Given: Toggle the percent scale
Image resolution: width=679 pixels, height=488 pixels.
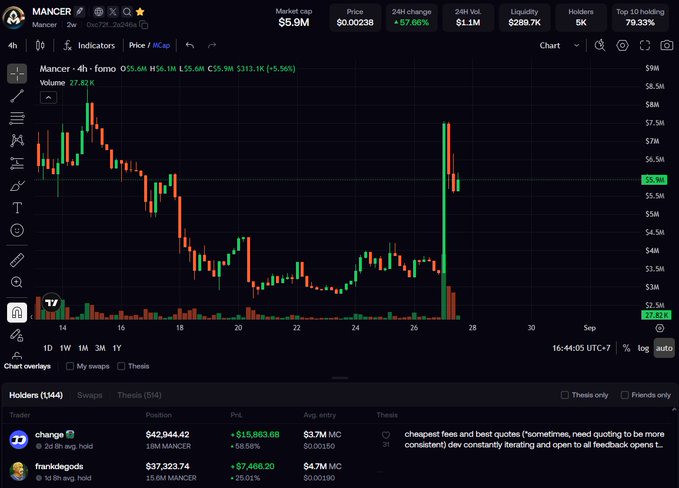Looking at the screenshot, I should 626,348.
